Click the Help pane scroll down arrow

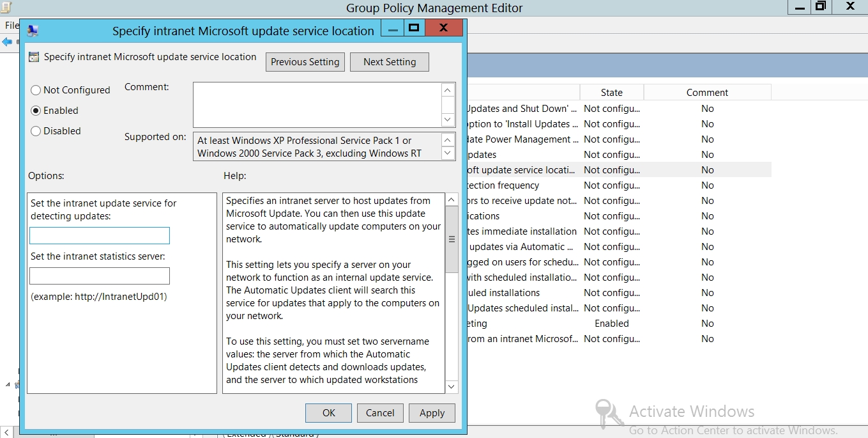click(452, 386)
